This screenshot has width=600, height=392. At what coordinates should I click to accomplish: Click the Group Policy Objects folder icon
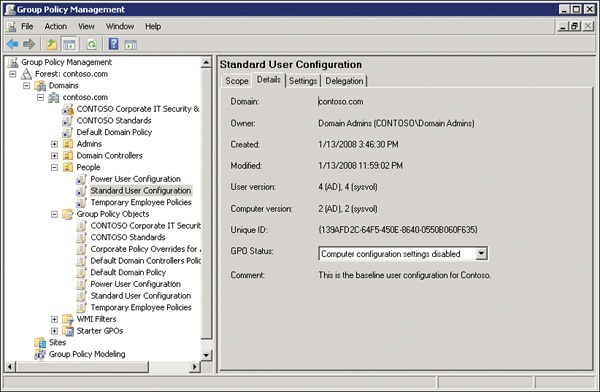(68, 214)
